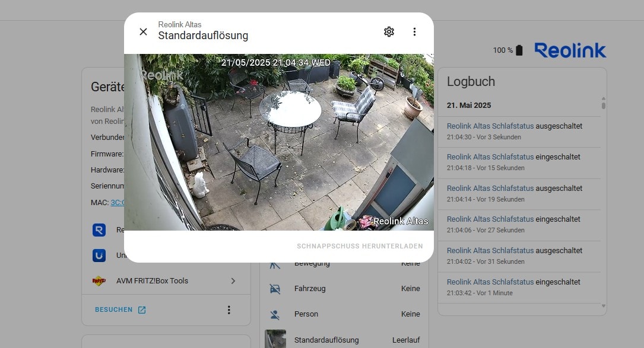Viewport: 644px width, 348px height.
Task: Click the battery icon beside 100 %
Action: tap(519, 50)
